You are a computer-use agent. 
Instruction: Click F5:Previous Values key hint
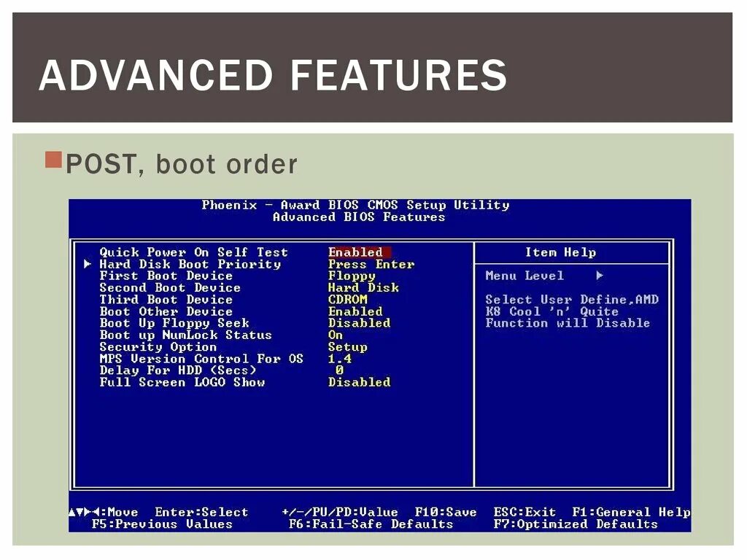162,524
